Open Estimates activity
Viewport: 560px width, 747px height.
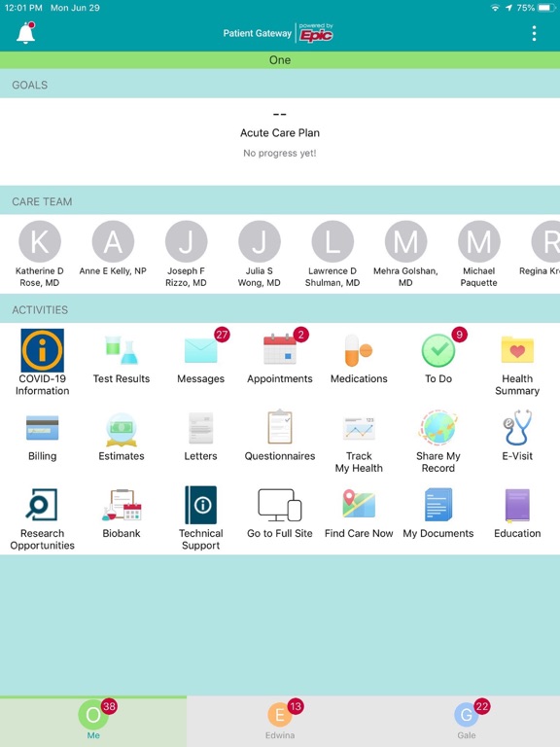tap(121, 439)
